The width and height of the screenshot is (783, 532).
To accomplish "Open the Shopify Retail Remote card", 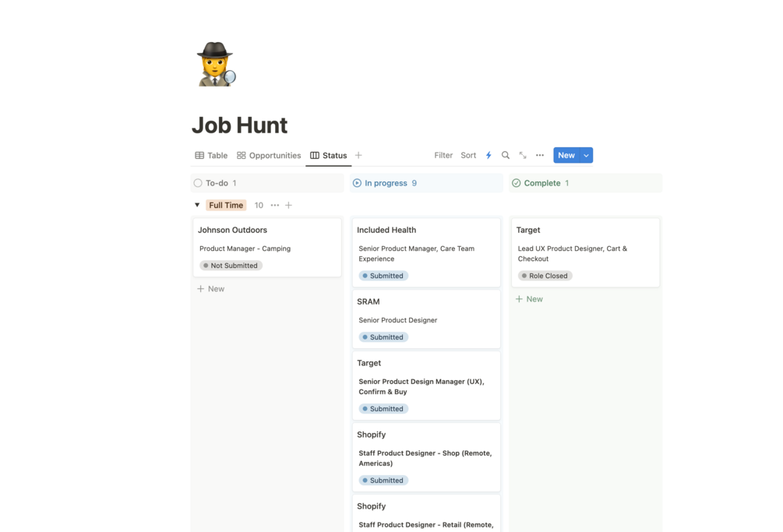I will pos(426,513).
